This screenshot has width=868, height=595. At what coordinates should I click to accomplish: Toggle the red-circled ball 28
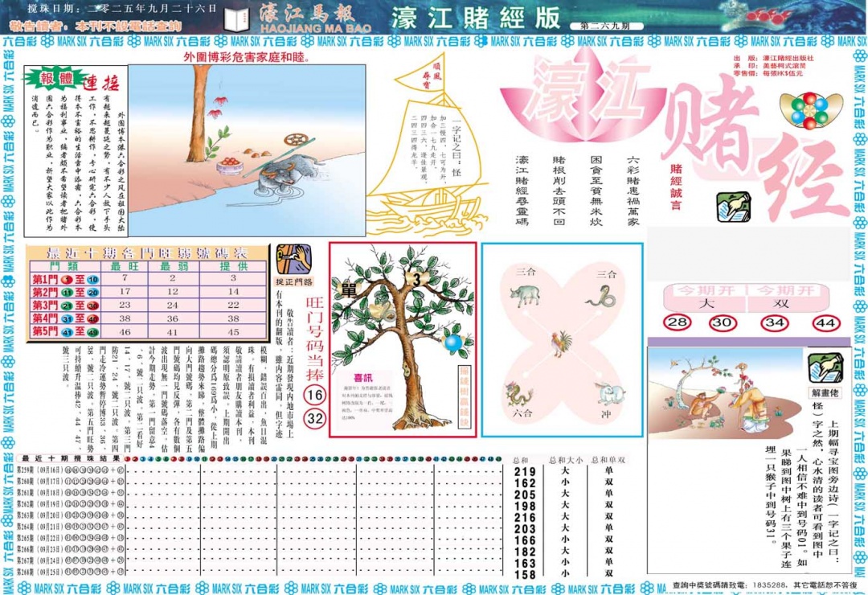677,322
